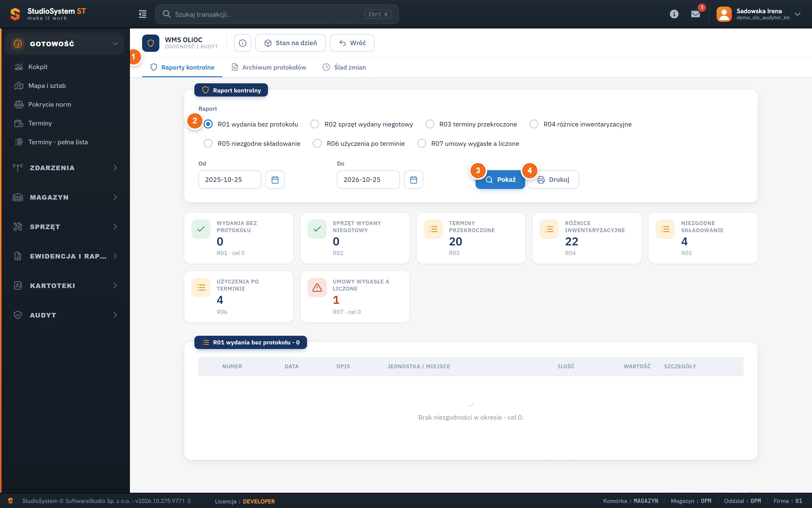Open Pokrycie norm in the sidebar
This screenshot has width=812, height=508.
[x=65, y=104]
